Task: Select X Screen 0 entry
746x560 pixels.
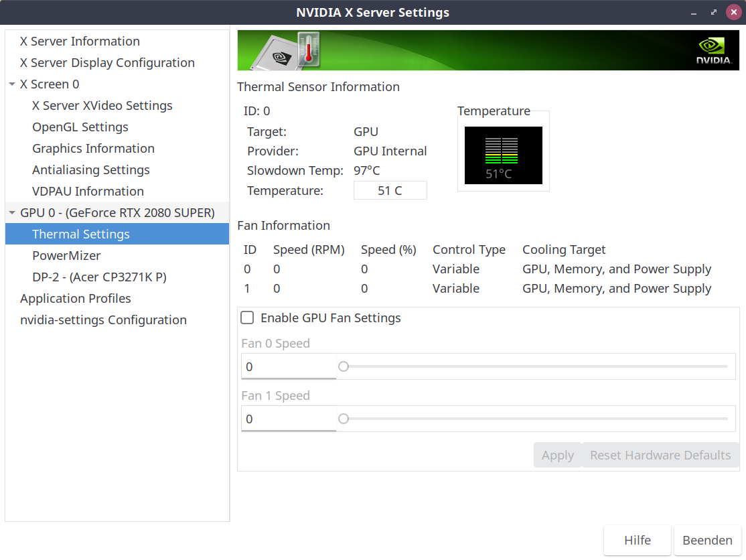Action: 50,84
